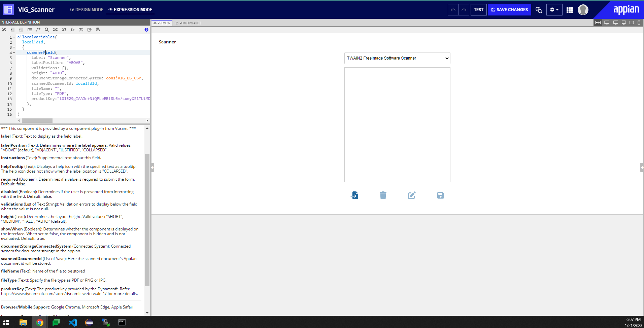Switch to the Performance tab
Image resolution: width=644 pixels, height=328 pixels.
tap(189, 23)
